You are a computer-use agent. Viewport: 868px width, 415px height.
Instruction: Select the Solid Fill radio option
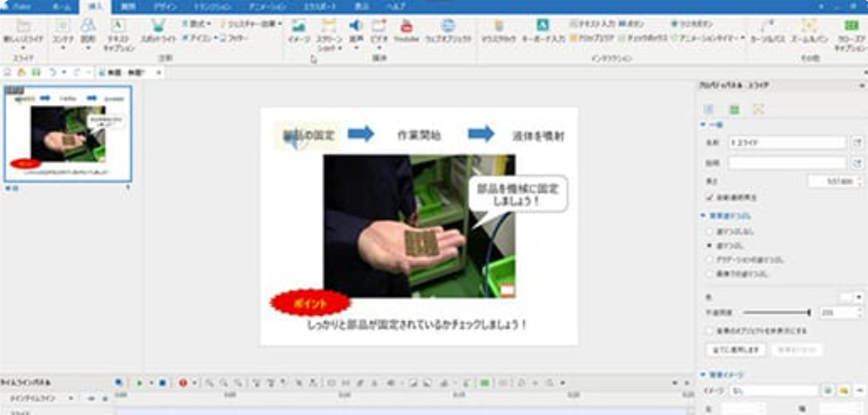coord(709,246)
